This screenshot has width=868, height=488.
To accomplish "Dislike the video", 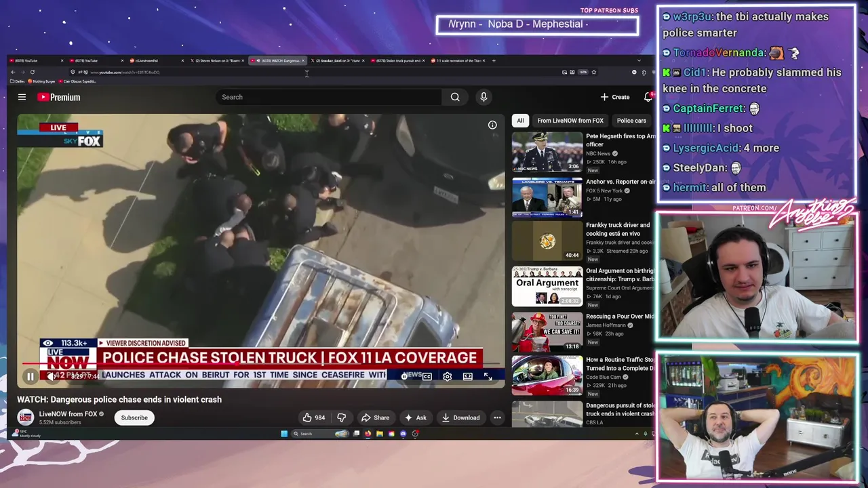I will coord(342,418).
